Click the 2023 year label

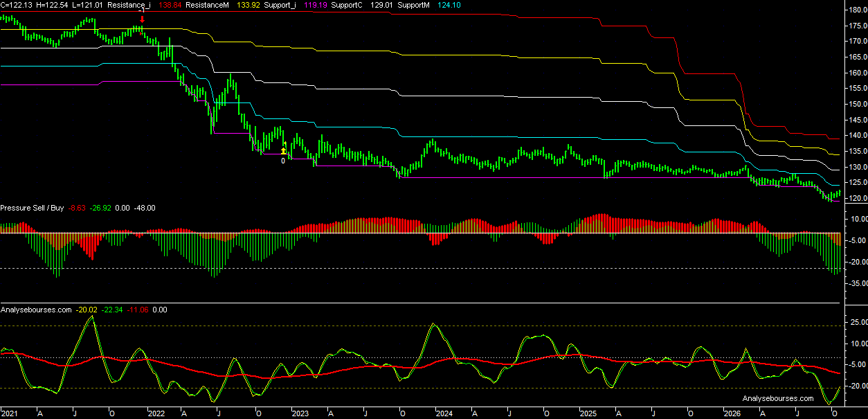[x=300, y=413]
